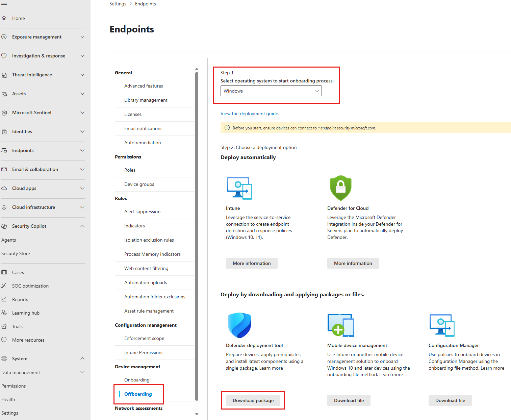The image size is (511, 420).
Task: Expand the Microsoft Sentinel chevron
Action: (82, 113)
